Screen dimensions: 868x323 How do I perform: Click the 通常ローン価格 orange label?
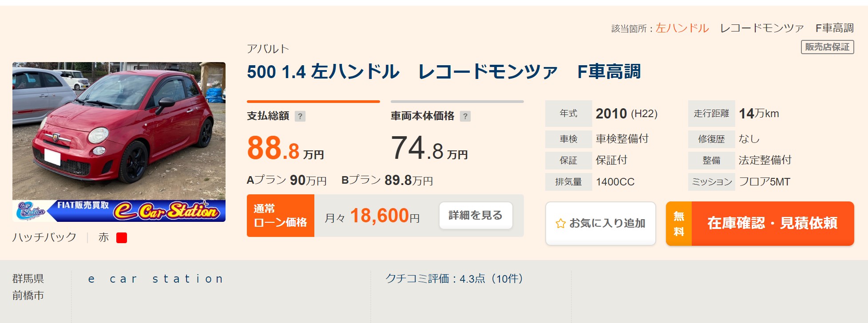(x=281, y=216)
